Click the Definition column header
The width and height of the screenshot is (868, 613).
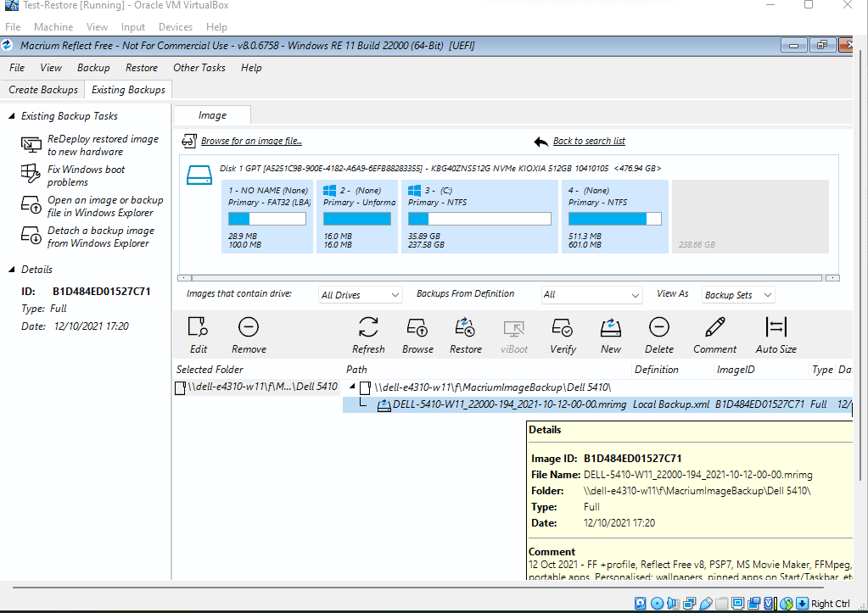[656, 370]
